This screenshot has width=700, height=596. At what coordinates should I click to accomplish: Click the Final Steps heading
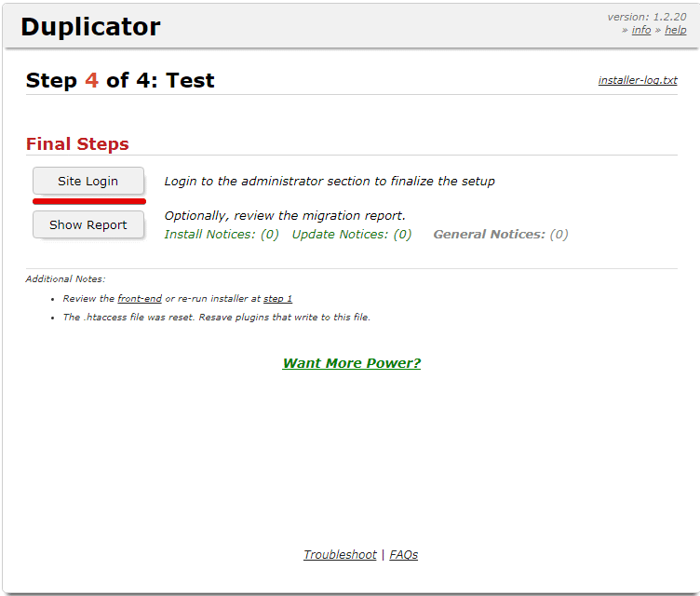click(77, 143)
